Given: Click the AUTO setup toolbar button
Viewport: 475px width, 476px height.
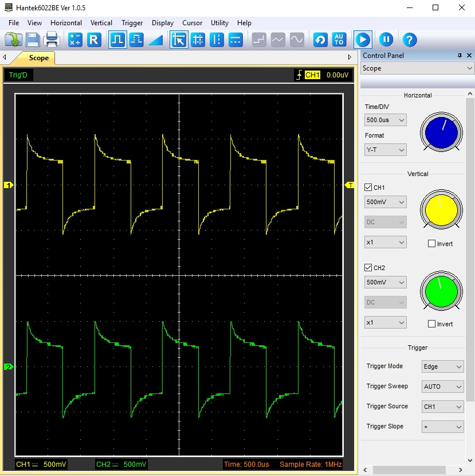Looking at the screenshot, I should coord(339,40).
